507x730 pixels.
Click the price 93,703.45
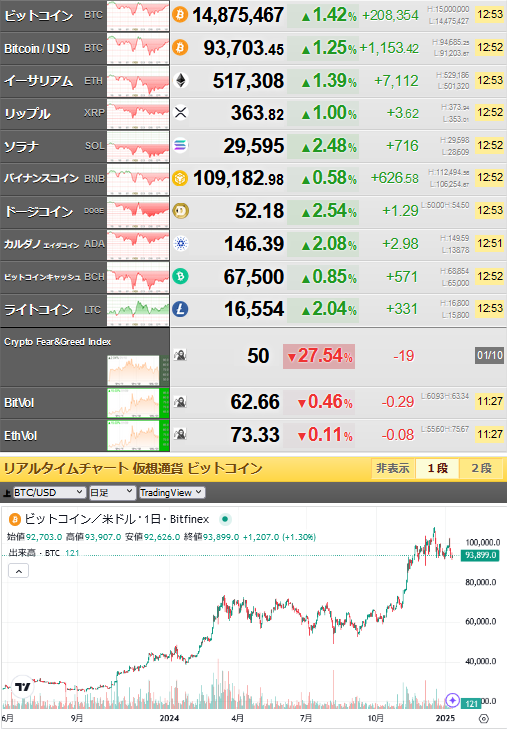[x=243, y=47]
